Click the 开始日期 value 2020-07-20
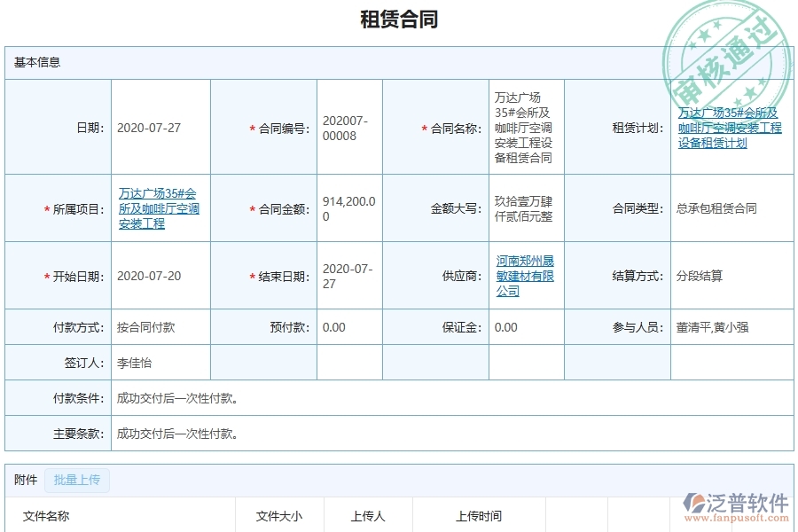The width and height of the screenshot is (798, 532). tap(147, 276)
